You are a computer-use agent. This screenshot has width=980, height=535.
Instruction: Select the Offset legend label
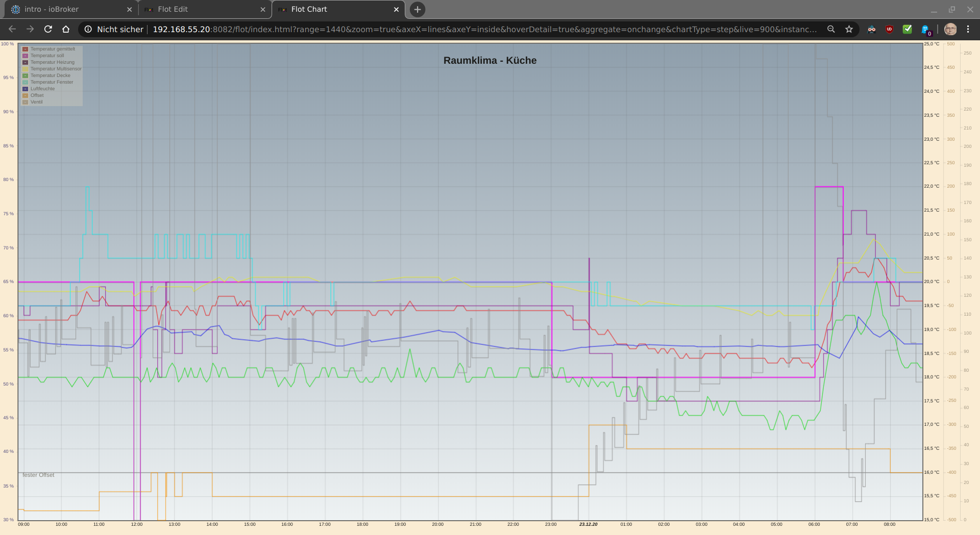tap(37, 95)
